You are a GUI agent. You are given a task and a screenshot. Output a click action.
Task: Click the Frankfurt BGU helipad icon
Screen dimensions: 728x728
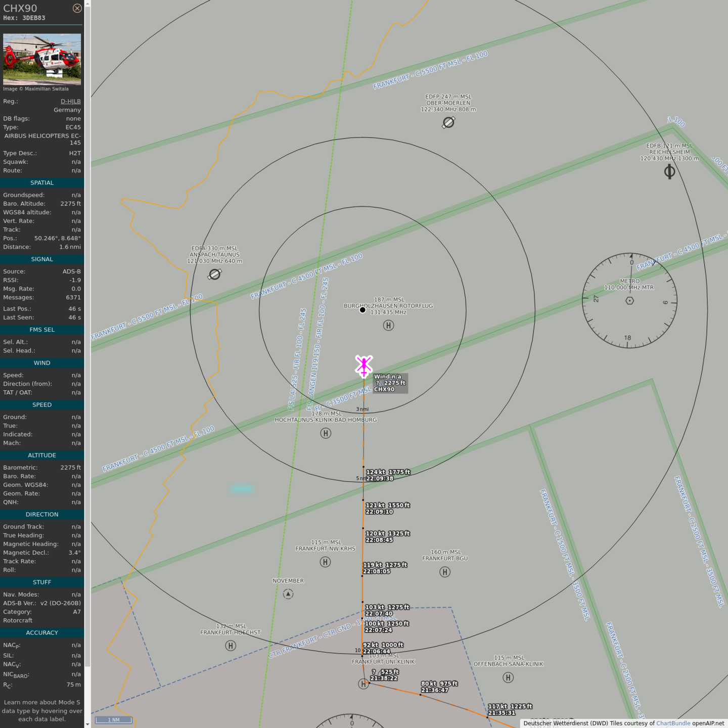tap(445, 572)
